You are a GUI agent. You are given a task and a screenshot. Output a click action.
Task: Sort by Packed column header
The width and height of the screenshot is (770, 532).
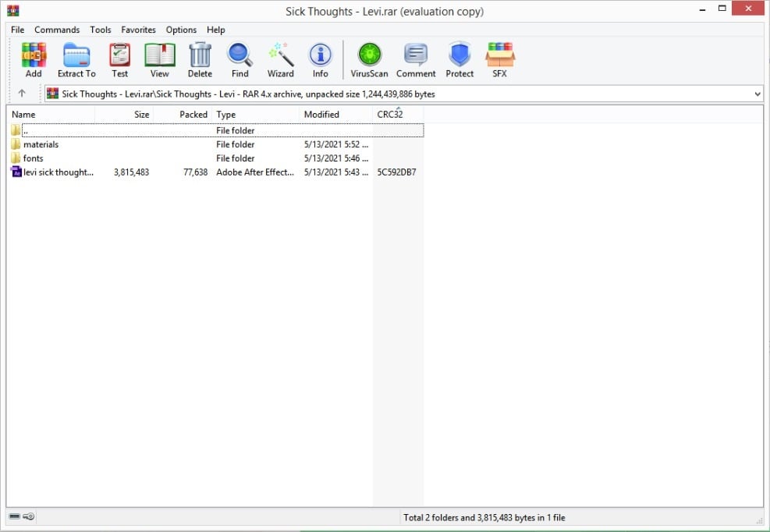(x=183, y=115)
